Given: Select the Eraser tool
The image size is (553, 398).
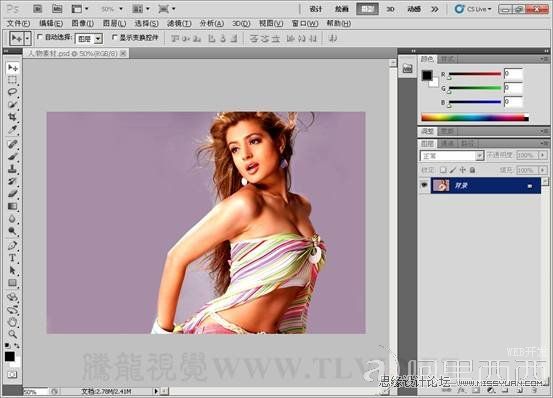Looking at the screenshot, I should [x=13, y=194].
